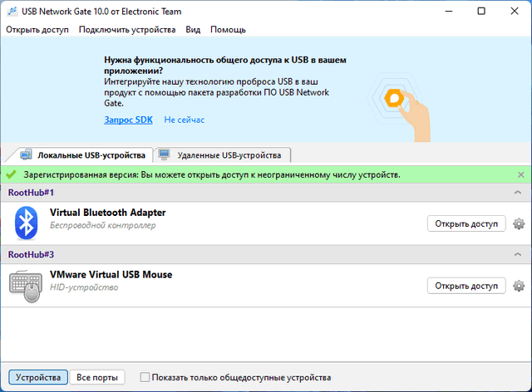The image size is (532, 392).
Task: Open the 'Подключить устройства' menu
Action: (127, 30)
